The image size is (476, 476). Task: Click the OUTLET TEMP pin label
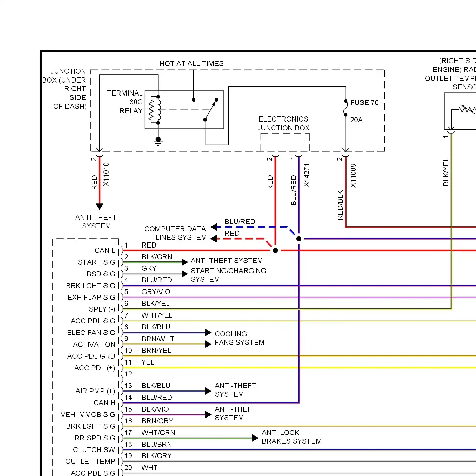click(90, 461)
